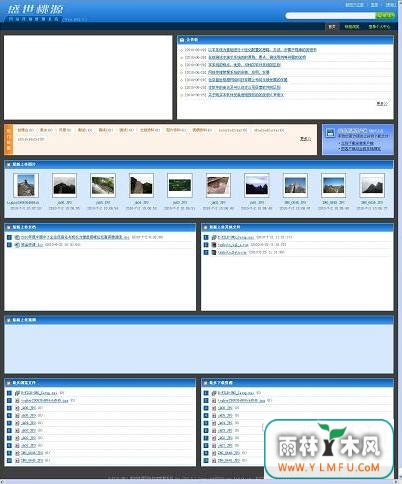Open the last thumbnail in the images row, a misty mountain

[372, 185]
